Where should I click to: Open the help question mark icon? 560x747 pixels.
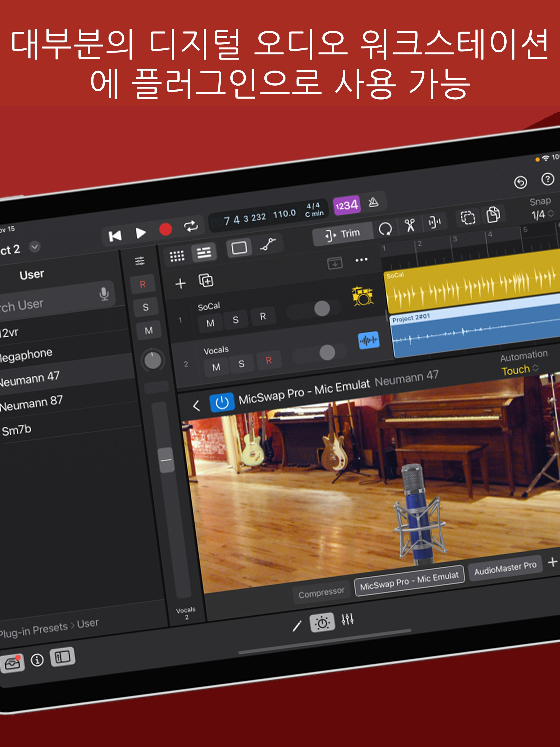(x=547, y=179)
